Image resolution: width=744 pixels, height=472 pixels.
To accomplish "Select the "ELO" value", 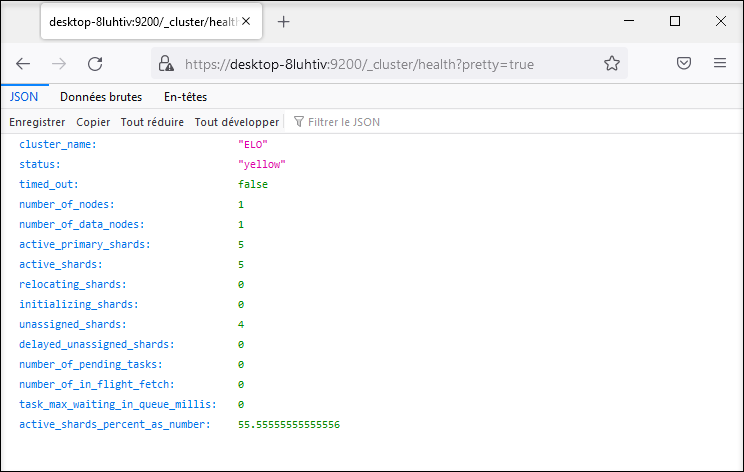I will (253, 144).
